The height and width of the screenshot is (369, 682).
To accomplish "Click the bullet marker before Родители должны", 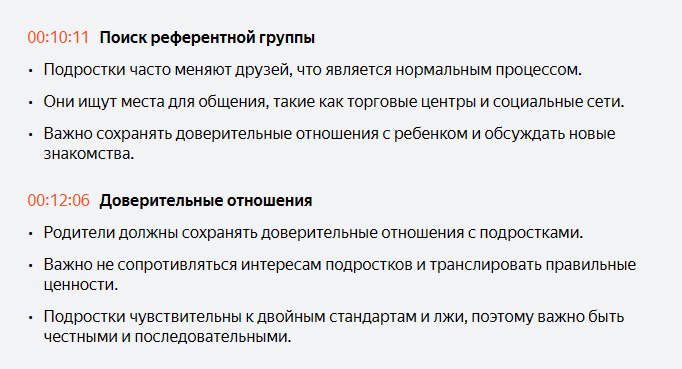I will [x=31, y=234].
